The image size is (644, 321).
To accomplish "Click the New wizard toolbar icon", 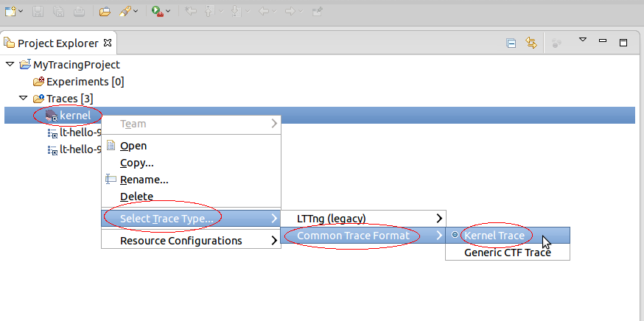I will click(x=10, y=11).
